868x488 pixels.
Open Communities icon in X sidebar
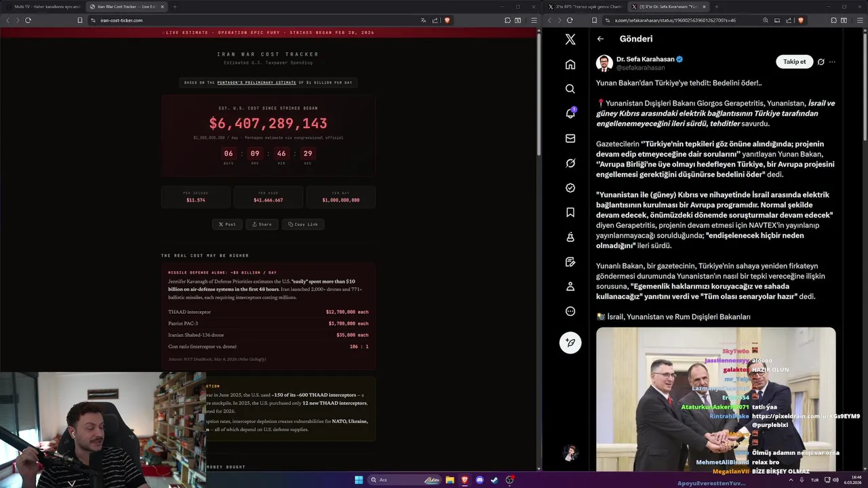tap(570, 237)
